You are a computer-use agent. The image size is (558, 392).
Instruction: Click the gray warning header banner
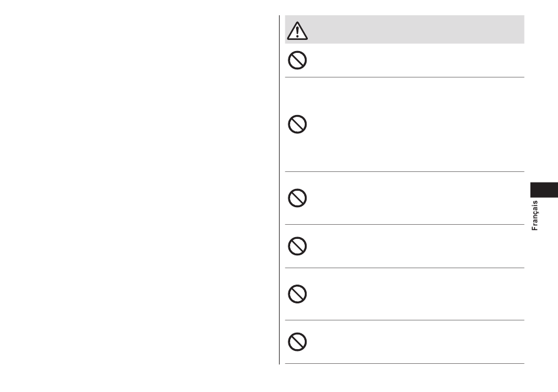(x=405, y=29)
